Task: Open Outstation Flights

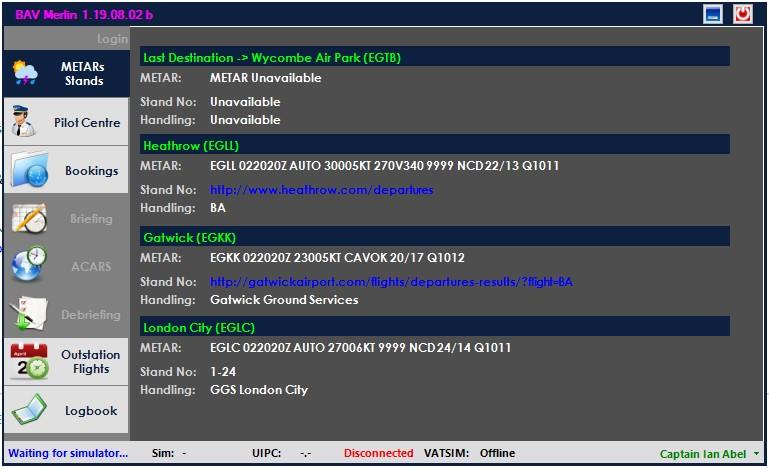Action: [66, 362]
